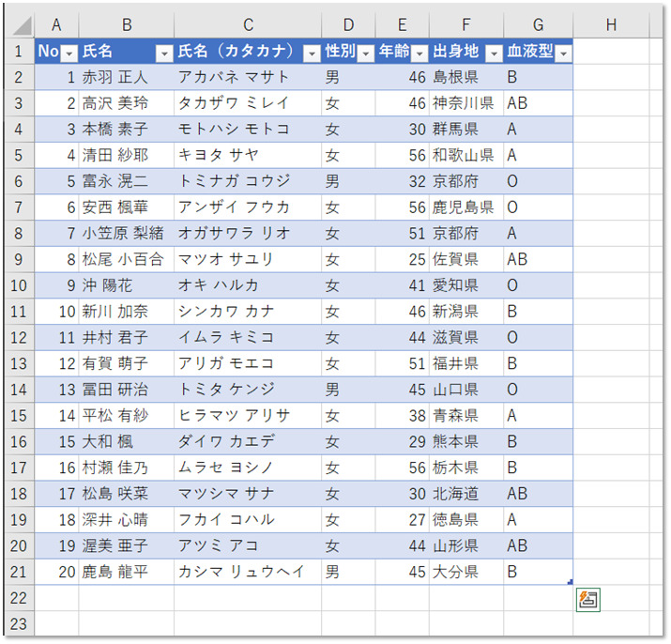Open the 出身地 filter dropdown

coord(494,54)
